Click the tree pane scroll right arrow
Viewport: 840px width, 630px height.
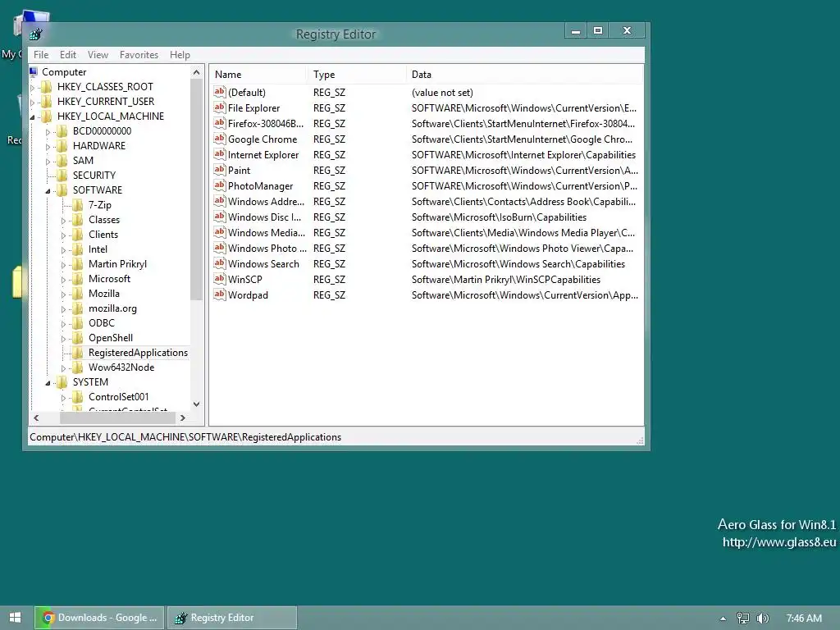tap(183, 418)
